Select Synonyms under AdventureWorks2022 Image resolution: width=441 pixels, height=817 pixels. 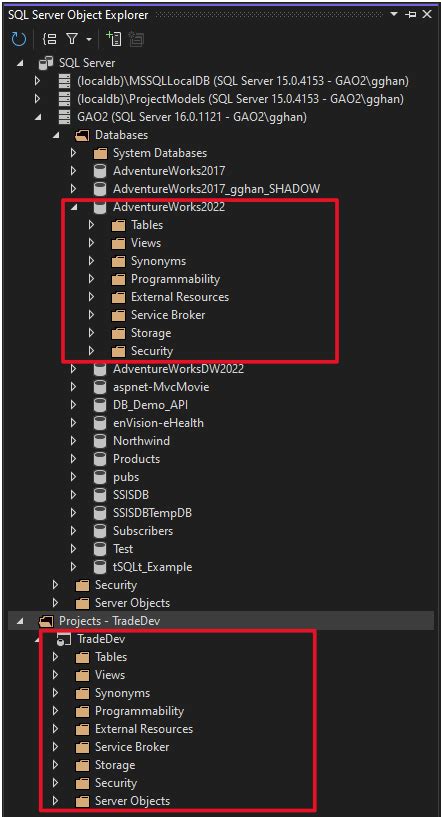158,261
